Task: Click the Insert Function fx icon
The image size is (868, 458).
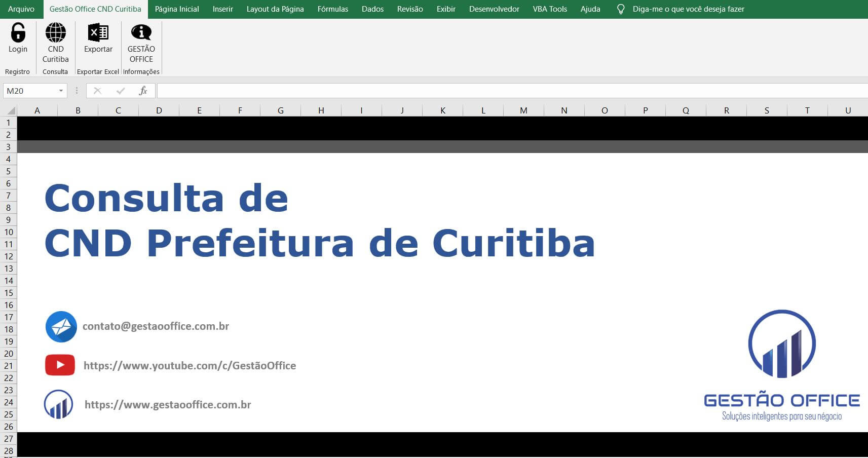Action: (143, 90)
